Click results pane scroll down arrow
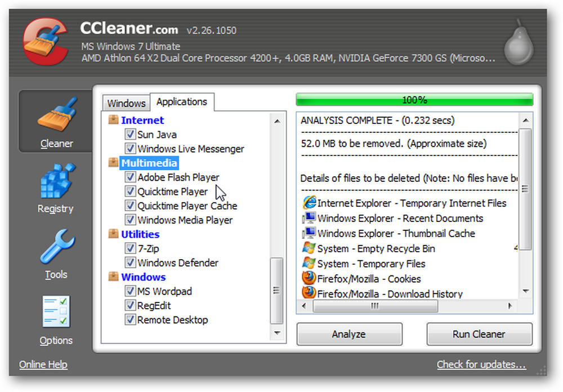This screenshot has height=392, width=563. (x=526, y=291)
